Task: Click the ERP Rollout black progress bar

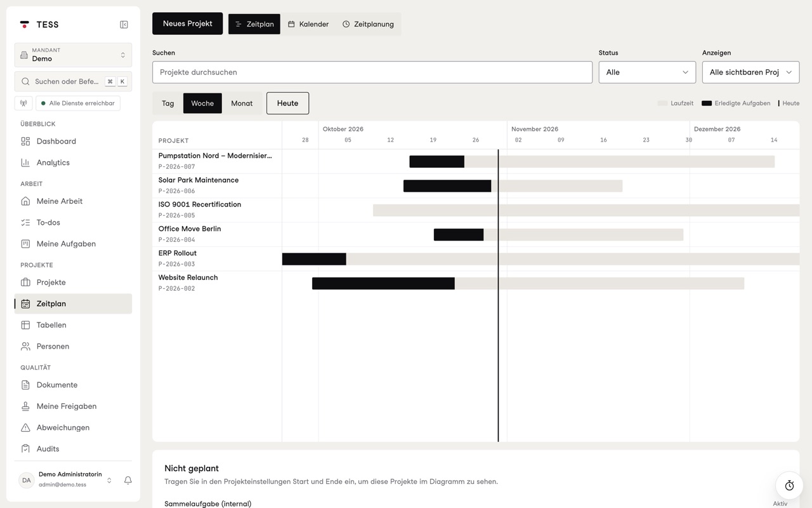Action: click(314, 259)
